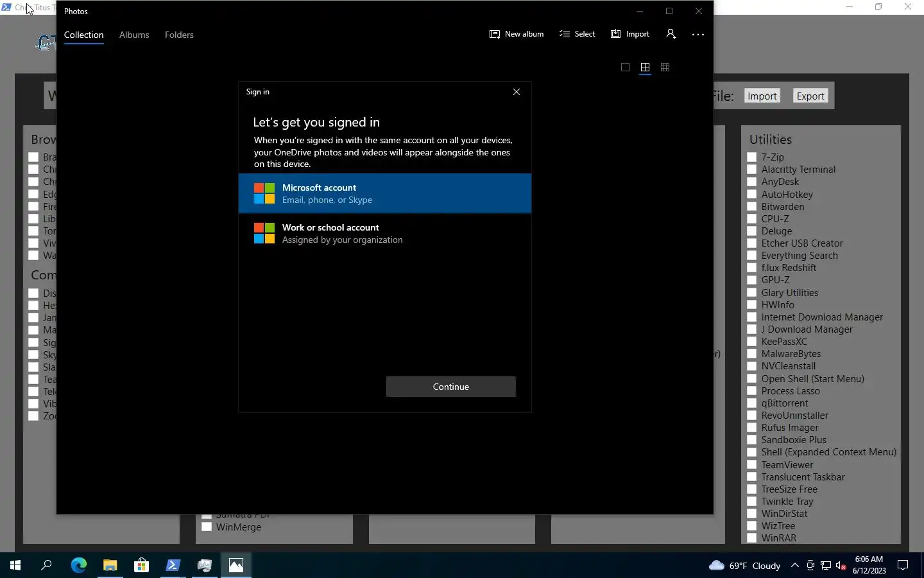924x578 pixels.
Task: Check the Translucent Taskbar checkbox
Action: 751,477
